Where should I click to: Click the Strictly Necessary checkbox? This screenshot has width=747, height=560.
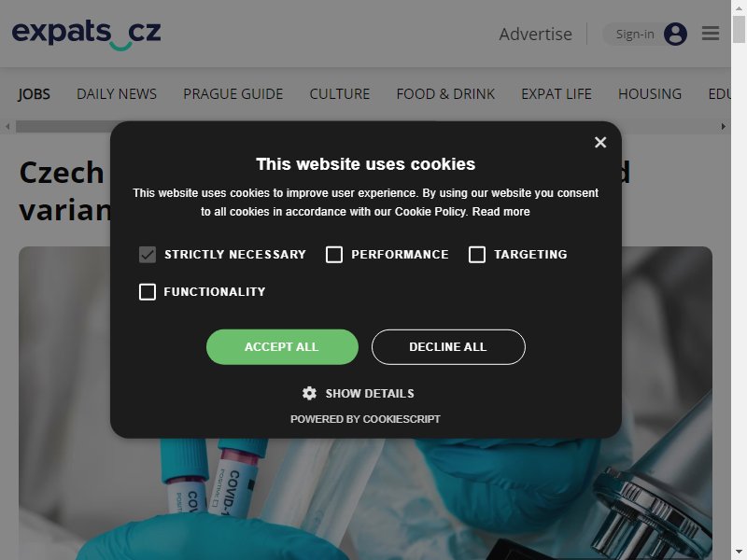[148, 255]
